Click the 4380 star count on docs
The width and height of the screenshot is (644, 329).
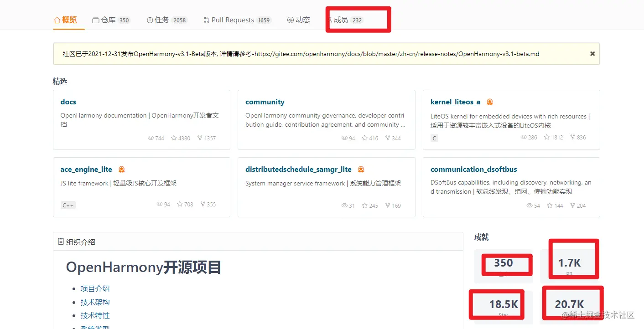tap(184, 138)
